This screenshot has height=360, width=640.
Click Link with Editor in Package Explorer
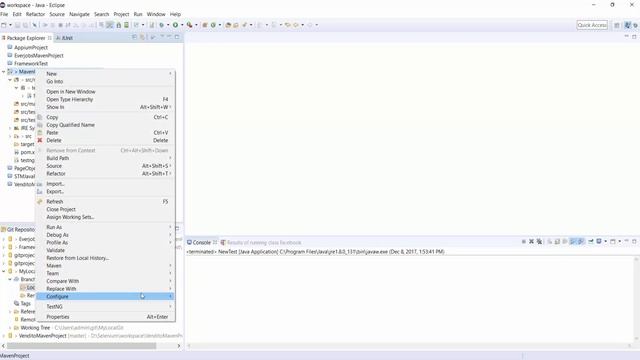tap(142, 37)
